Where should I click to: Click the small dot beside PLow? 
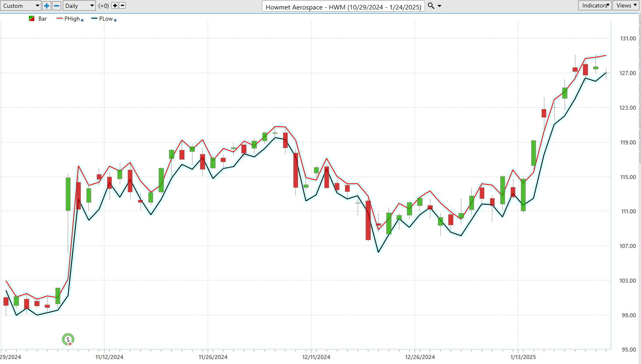click(115, 20)
